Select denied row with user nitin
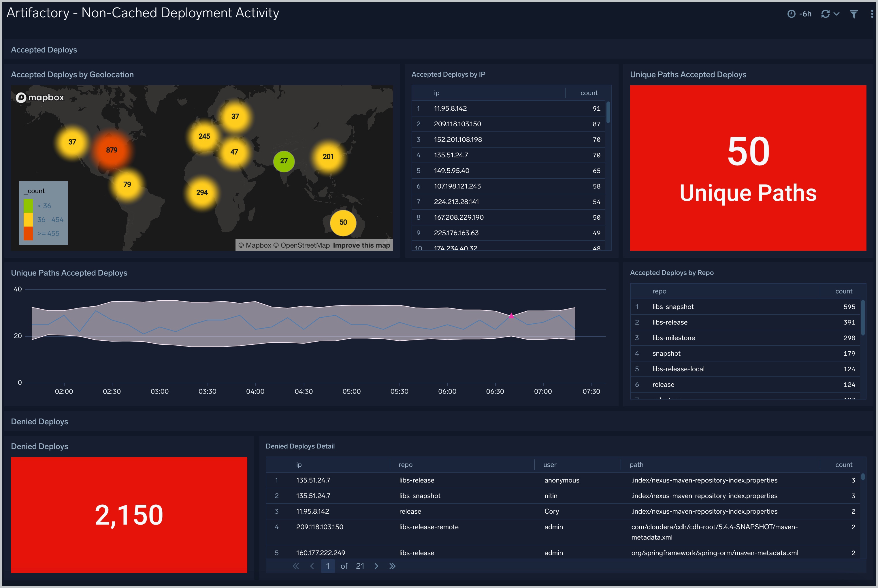This screenshot has height=588, width=878. 563,496
